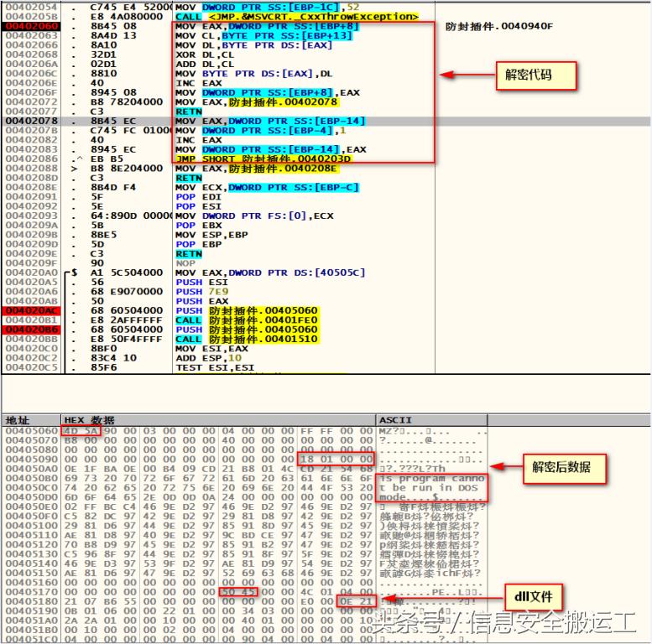Select the MOV EAX,DWORD PTR DS:[40505C] instruction
The image size is (652, 644).
(x=270, y=273)
